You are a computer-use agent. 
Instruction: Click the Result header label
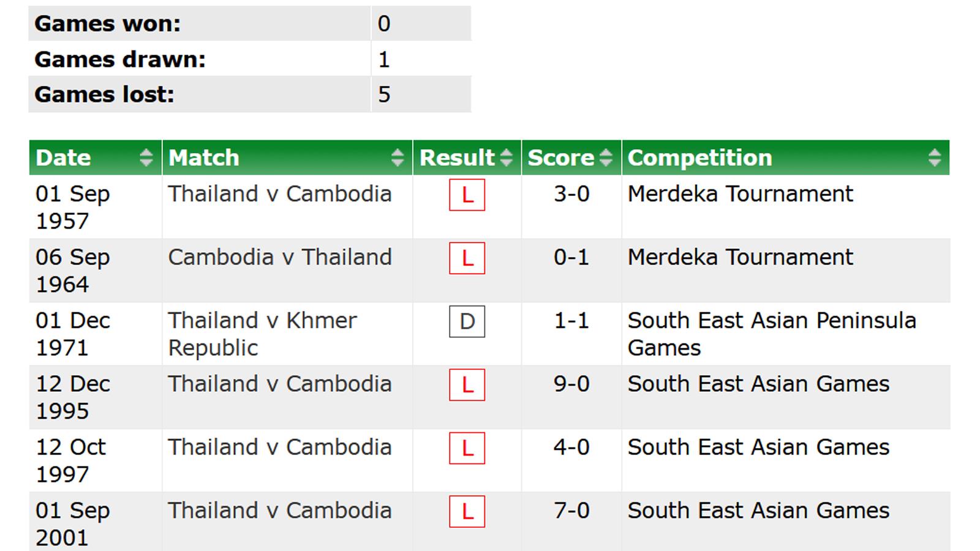457,157
